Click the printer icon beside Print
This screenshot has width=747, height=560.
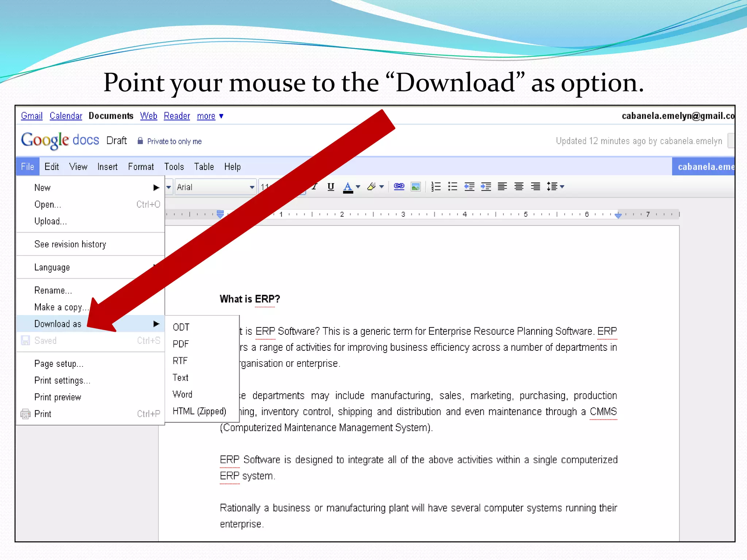click(26, 414)
